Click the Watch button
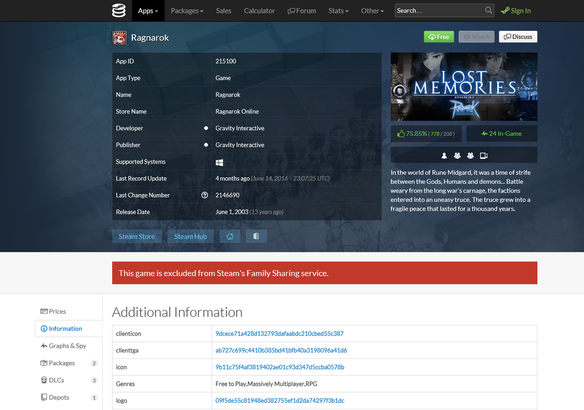Viewport: 584px width, 410px height. click(476, 37)
